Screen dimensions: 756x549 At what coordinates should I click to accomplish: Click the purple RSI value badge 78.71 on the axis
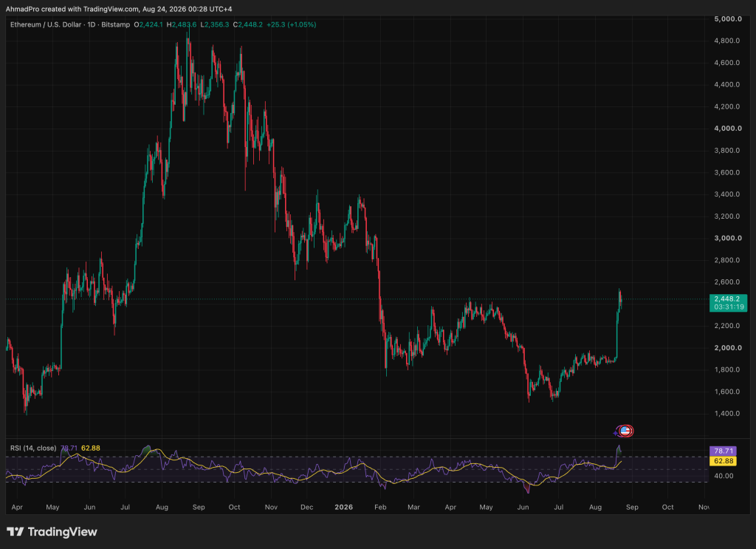pyautogui.click(x=724, y=451)
